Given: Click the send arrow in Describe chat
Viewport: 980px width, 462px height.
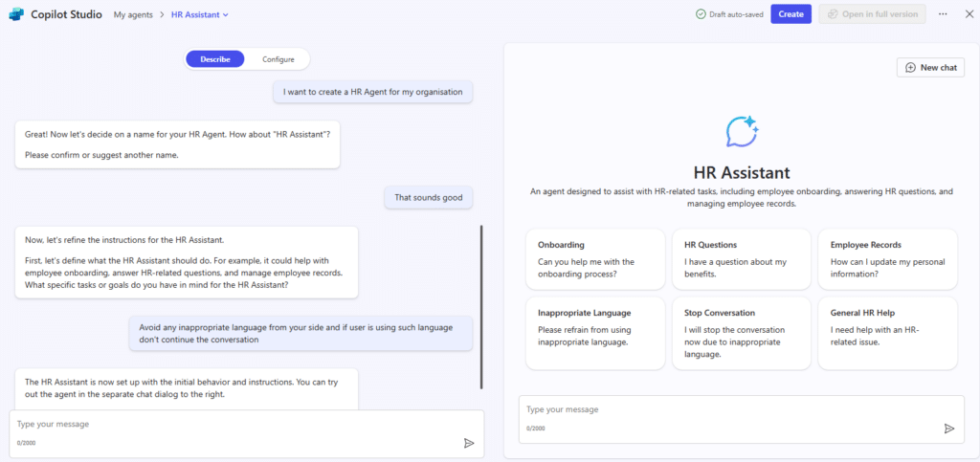Looking at the screenshot, I should [x=469, y=443].
